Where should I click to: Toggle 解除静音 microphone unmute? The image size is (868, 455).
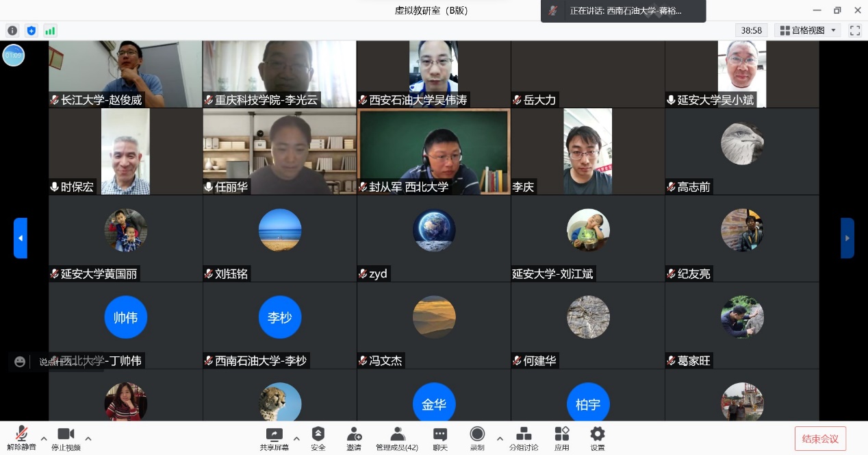pyautogui.click(x=22, y=438)
